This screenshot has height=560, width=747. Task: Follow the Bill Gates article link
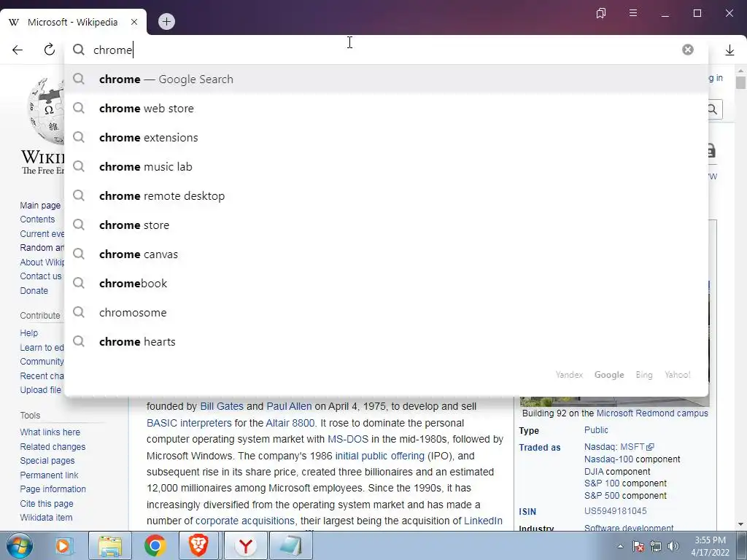222,406
